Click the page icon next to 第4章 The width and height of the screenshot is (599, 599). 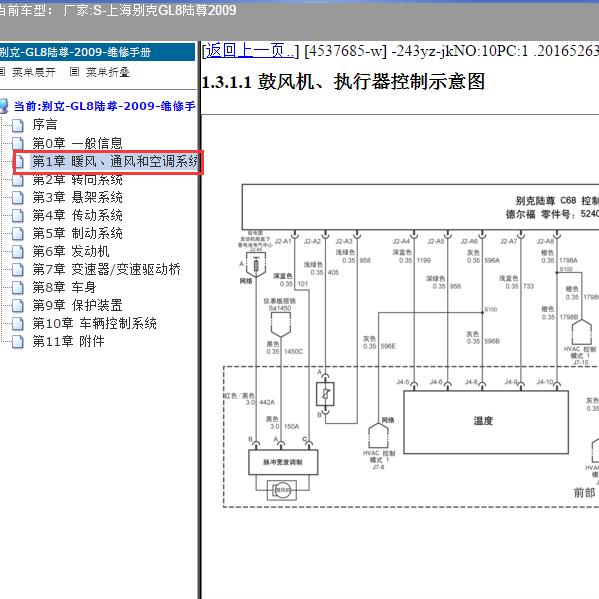pyautogui.click(x=18, y=215)
